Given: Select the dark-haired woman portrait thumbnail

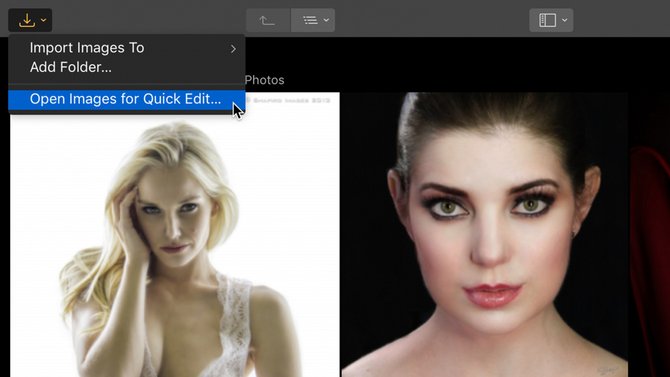Looking at the screenshot, I should [x=485, y=235].
